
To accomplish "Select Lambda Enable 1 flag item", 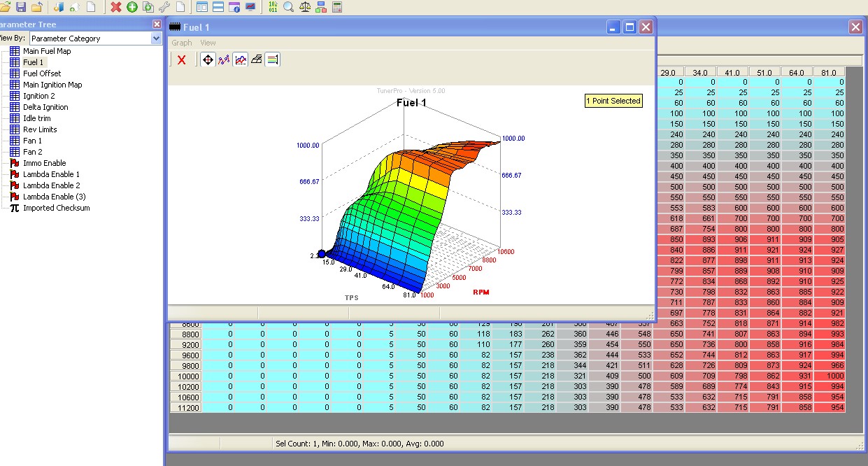I will click(x=51, y=174).
